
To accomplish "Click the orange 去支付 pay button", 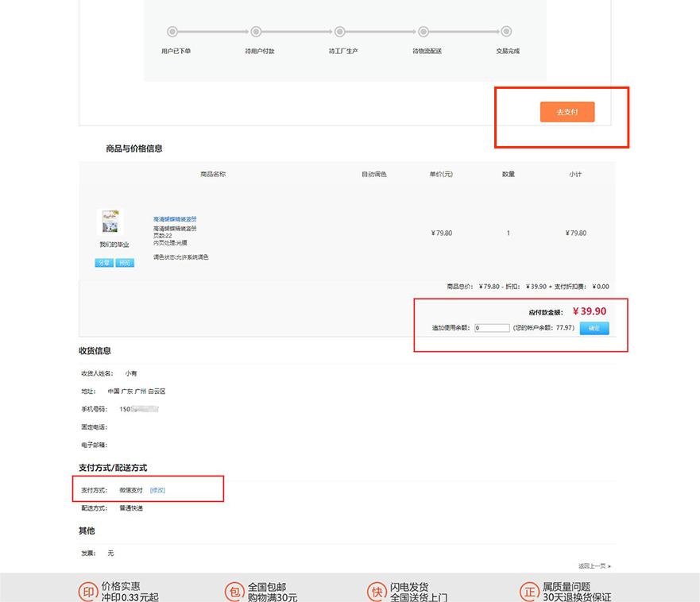I will click(x=567, y=111).
